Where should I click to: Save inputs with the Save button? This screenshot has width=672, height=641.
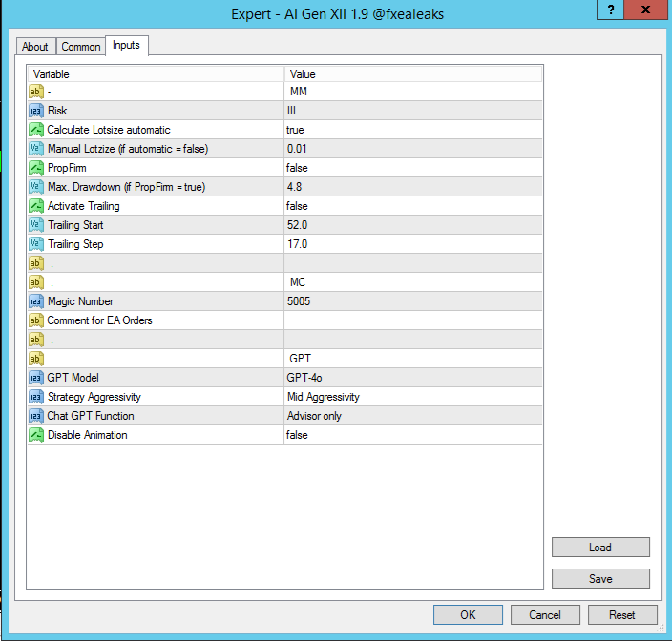coord(600,578)
